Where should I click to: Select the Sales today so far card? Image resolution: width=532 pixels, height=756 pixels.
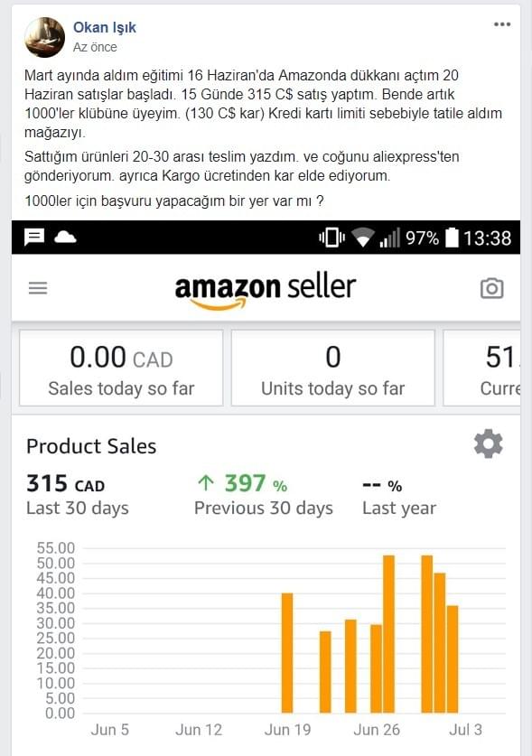(121, 368)
